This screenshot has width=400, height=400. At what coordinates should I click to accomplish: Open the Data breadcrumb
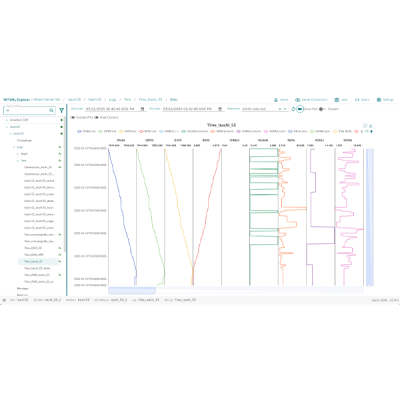click(174, 100)
